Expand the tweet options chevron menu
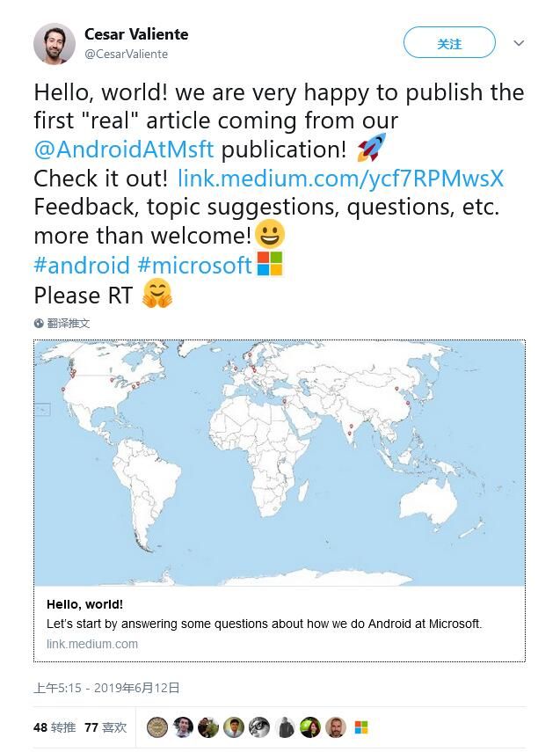Screen dimensions: 560x752 click(x=519, y=43)
